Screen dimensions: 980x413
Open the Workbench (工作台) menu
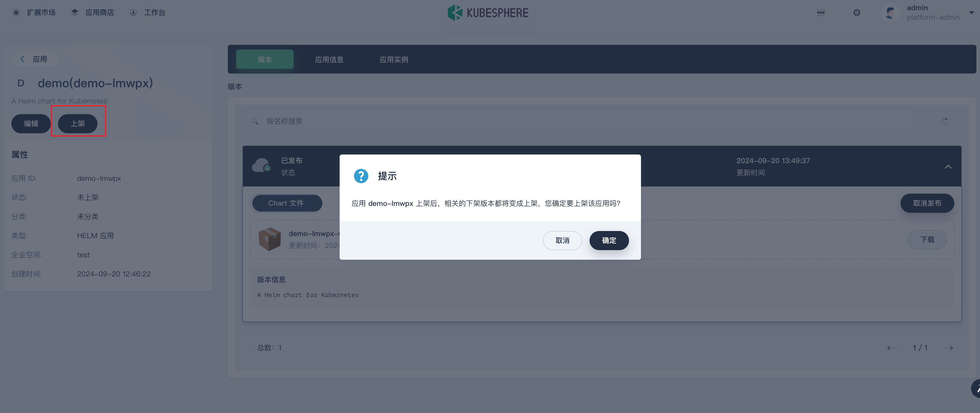(x=147, y=13)
